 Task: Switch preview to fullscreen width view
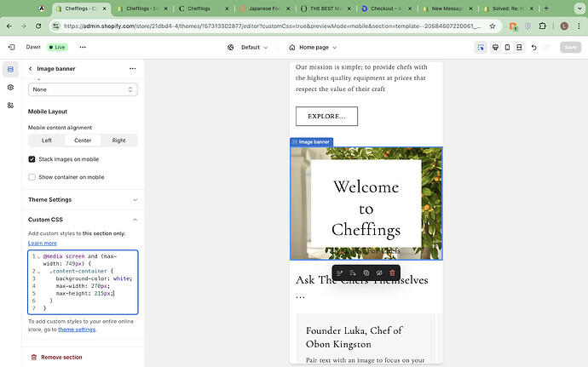(519, 47)
